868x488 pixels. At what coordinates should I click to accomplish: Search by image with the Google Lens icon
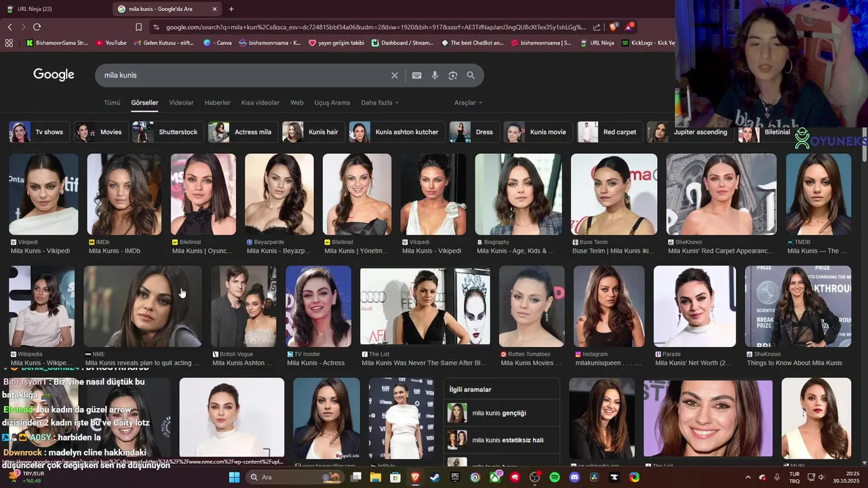[453, 75]
